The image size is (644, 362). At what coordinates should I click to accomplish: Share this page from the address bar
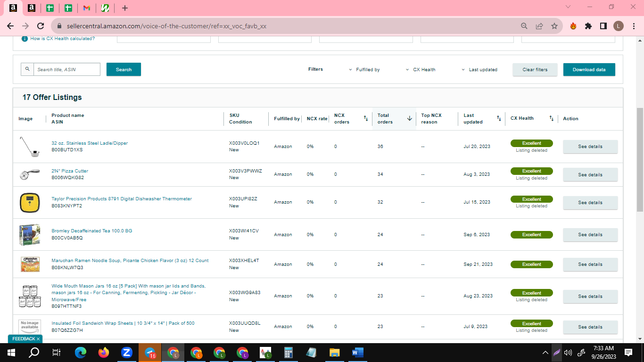[x=539, y=26]
